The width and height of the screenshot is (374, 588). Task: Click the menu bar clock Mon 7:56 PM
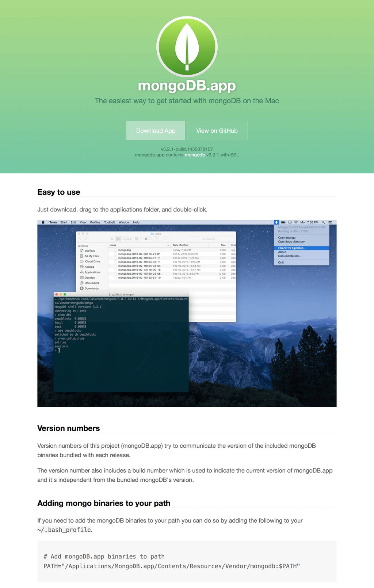[309, 222]
